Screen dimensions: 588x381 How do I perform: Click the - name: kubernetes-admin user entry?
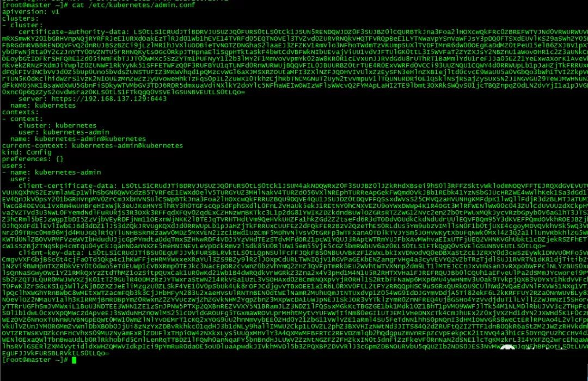coord(51,173)
